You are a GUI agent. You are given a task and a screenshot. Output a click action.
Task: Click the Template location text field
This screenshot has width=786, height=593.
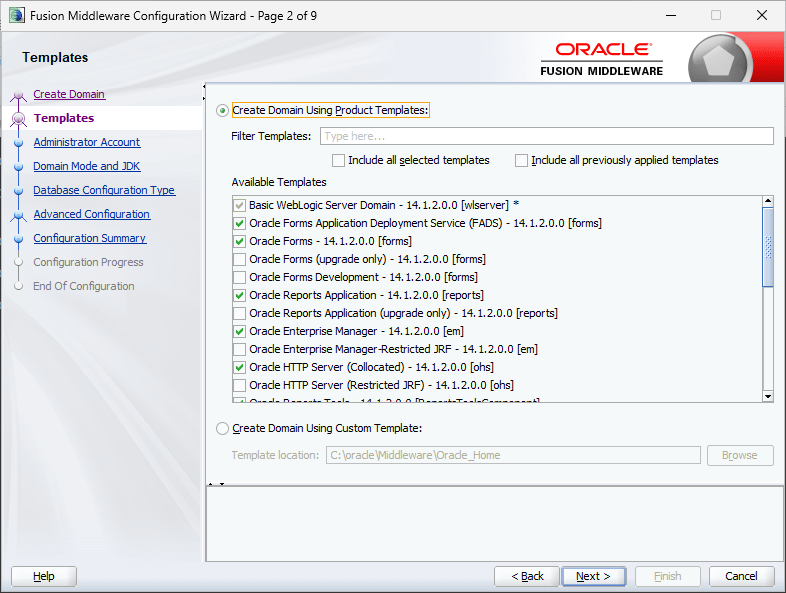(513, 455)
